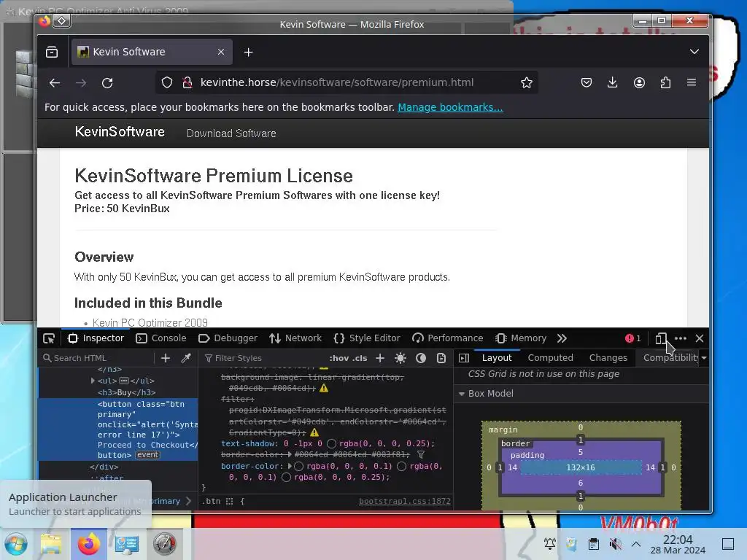Toggle light color scheme simulation
Image resolution: width=747 pixels, height=560 pixels.
[400, 358]
